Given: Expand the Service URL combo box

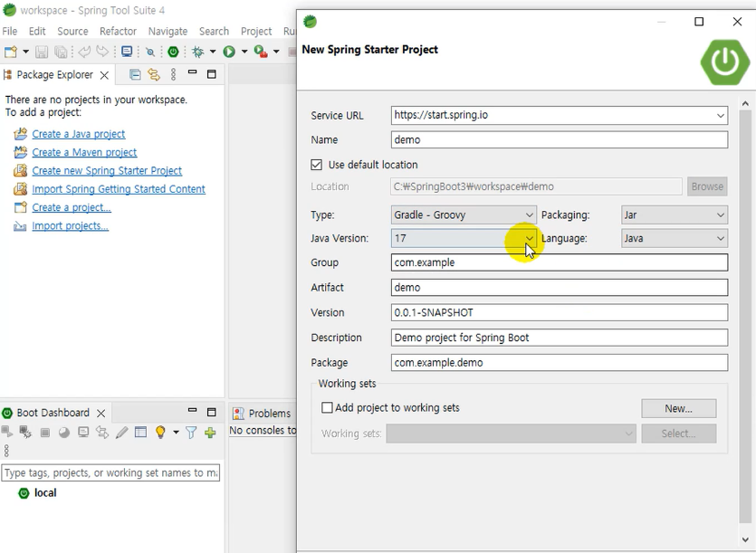Looking at the screenshot, I should (721, 116).
